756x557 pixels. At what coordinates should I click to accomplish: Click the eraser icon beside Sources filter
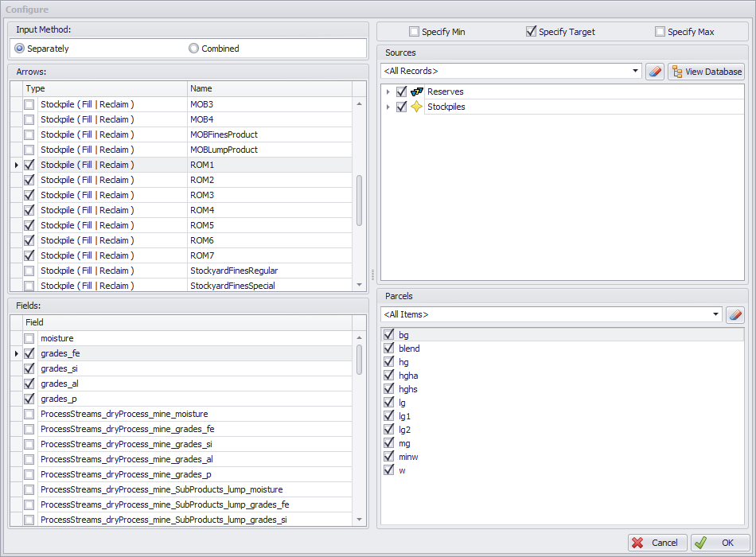coord(655,72)
